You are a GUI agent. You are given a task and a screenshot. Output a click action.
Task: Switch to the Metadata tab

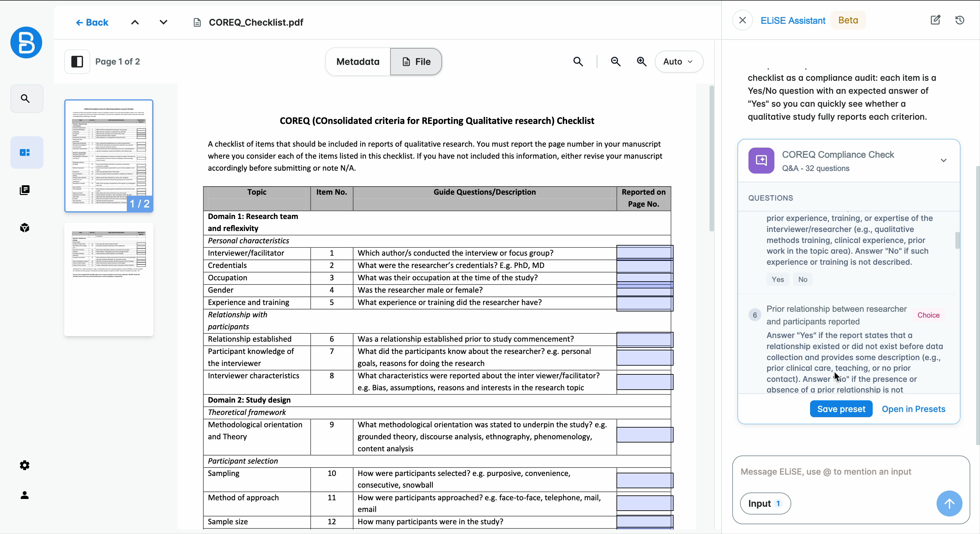[358, 62]
